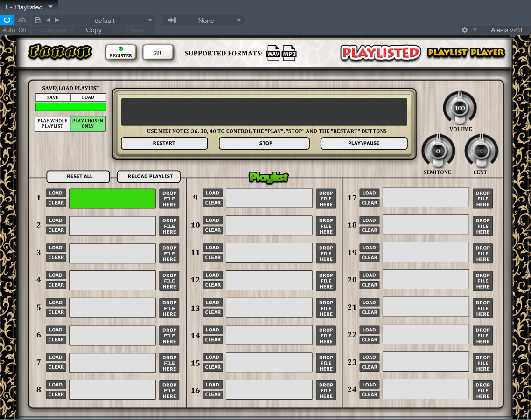The image size is (531, 420).
Task: Select Play Chosen Only mode
Action: (x=88, y=124)
